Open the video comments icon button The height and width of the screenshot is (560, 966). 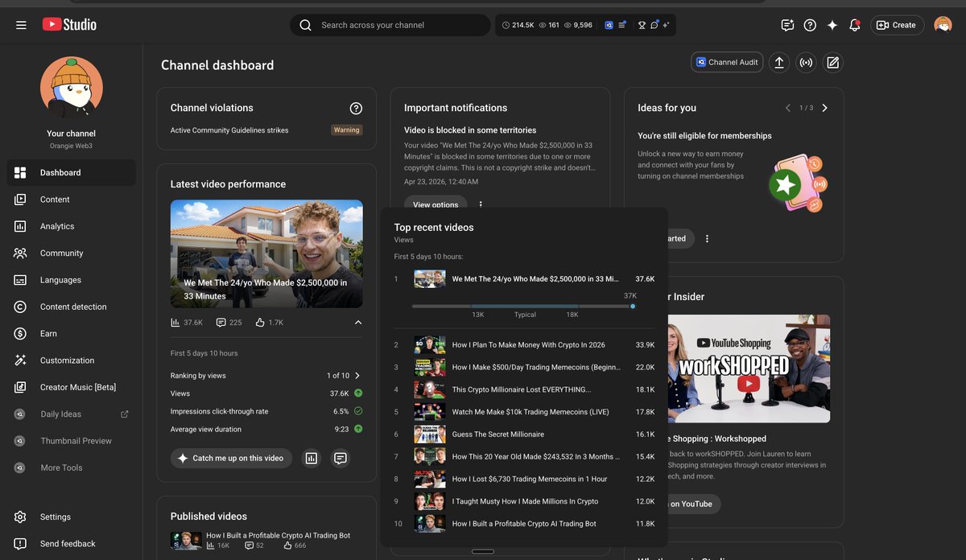pos(341,458)
